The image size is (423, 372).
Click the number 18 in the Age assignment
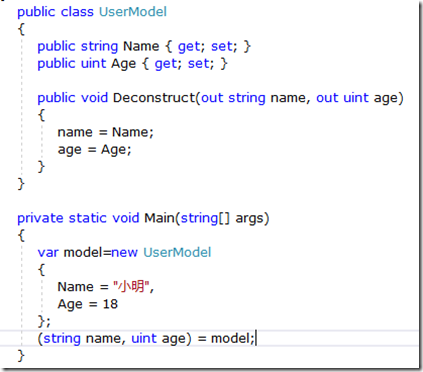(x=110, y=304)
